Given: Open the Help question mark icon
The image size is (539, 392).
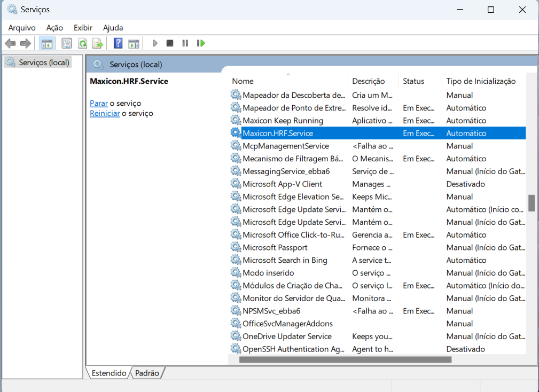Looking at the screenshot, I should pyautogui.click(x=118, y=43).
